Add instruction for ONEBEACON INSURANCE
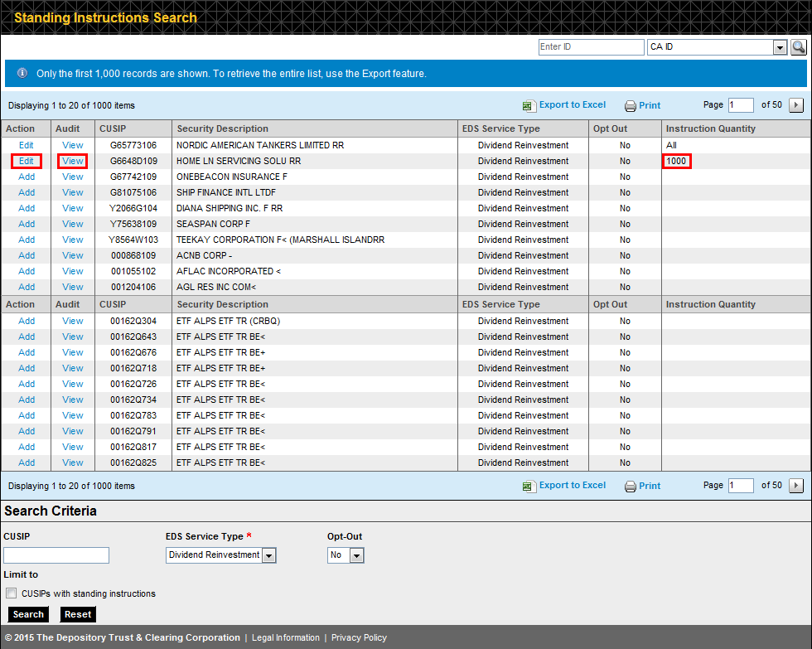Screen dimensions: 812x649 26,177
